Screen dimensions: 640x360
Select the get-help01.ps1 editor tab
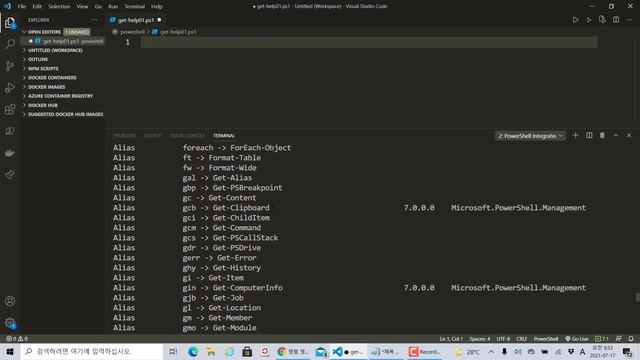click(x=135, y=20)
